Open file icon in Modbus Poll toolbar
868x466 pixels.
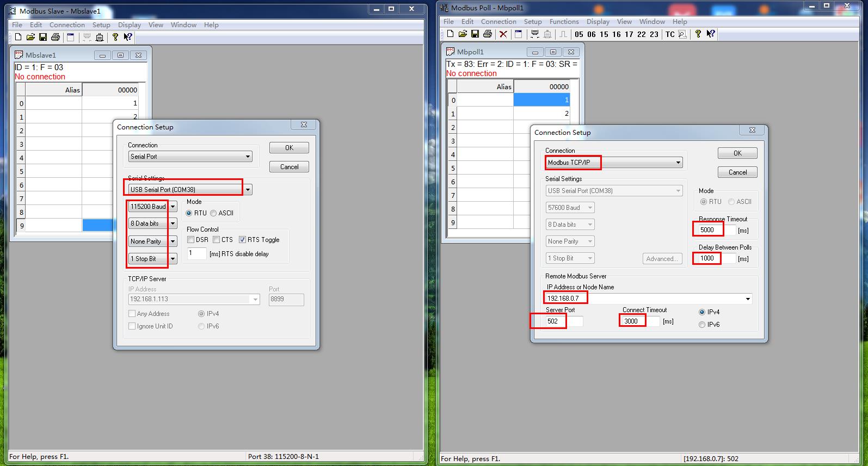[x=463, y=34]
